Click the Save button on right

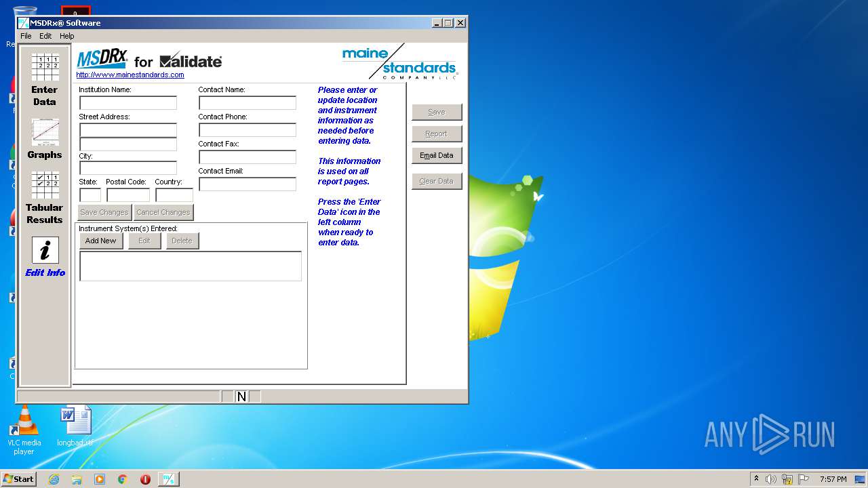437,112
